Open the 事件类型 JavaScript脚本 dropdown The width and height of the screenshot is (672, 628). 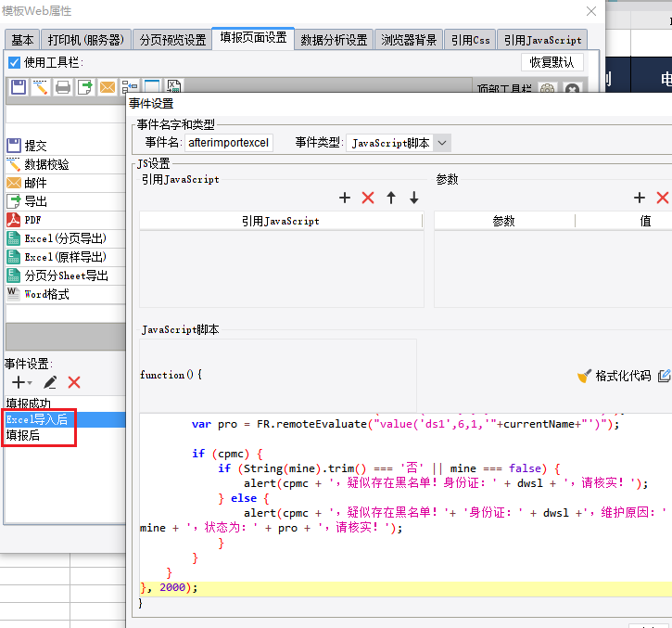pos(442,143)
